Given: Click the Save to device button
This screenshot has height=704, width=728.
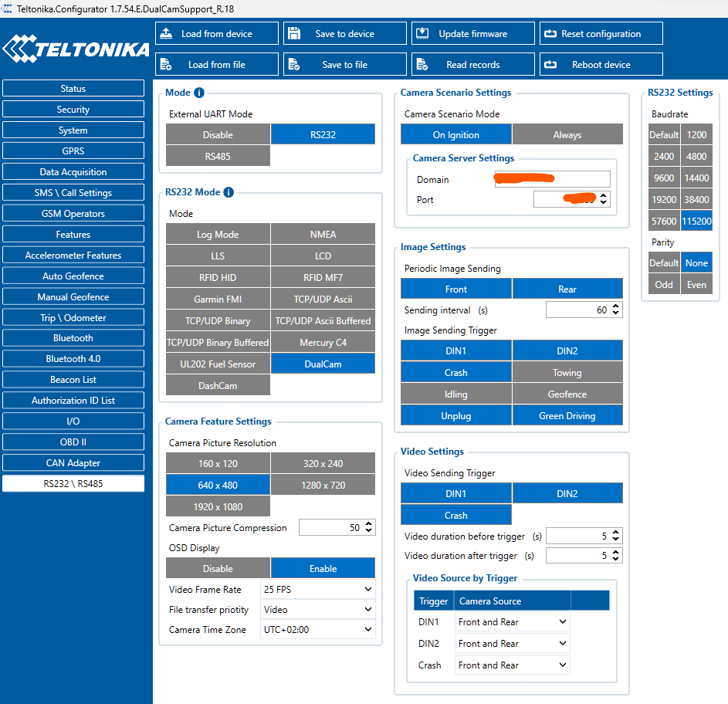Looking at the screenshot, I should [x=345, y=33].
